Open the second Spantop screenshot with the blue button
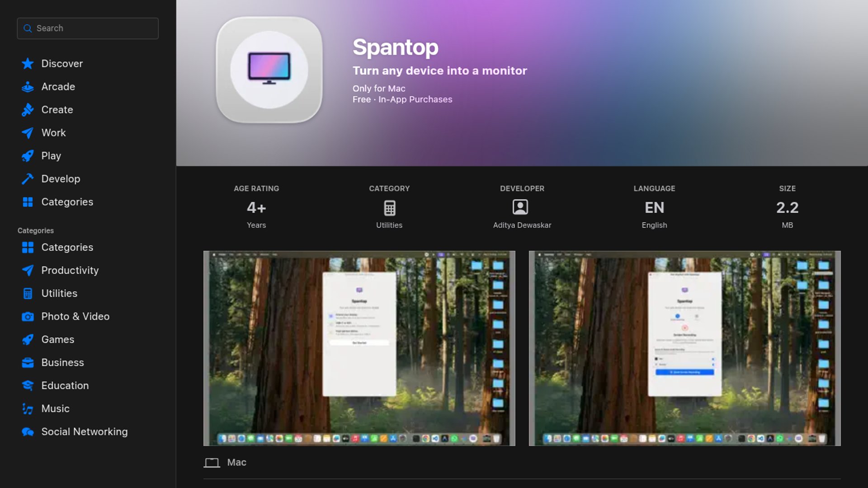The height and width of the screenshot is (488, 868). tap(684, 348)
